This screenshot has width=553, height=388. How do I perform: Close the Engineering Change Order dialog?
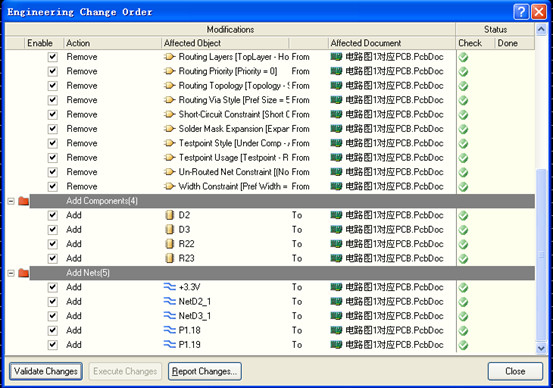point(515,371)
